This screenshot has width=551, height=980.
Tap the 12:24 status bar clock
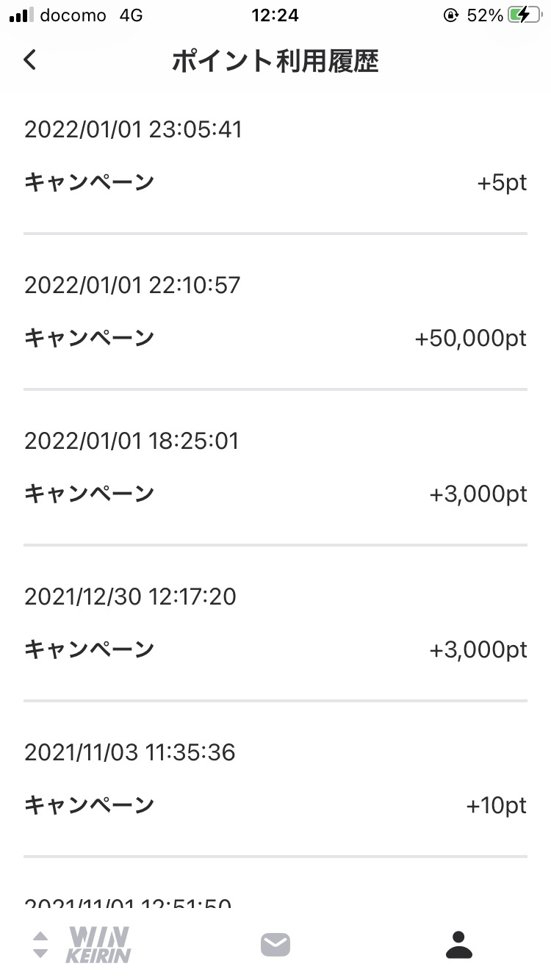pyautogui.click(x=274, y=15)
